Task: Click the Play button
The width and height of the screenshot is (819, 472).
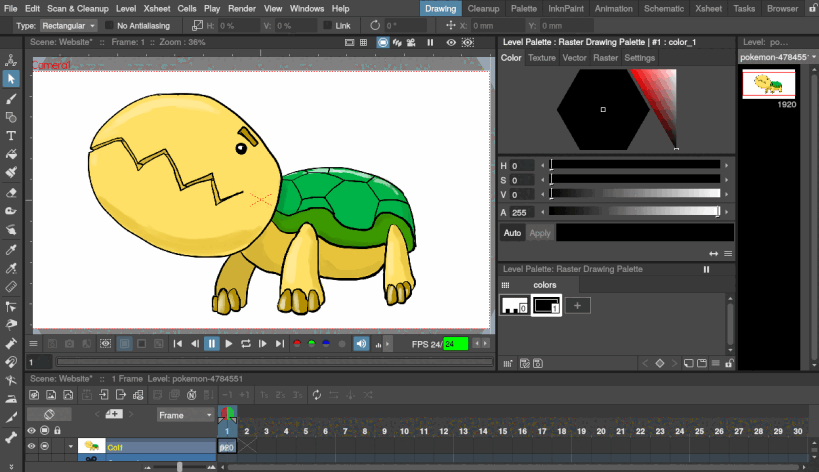Action: point(228,344)
